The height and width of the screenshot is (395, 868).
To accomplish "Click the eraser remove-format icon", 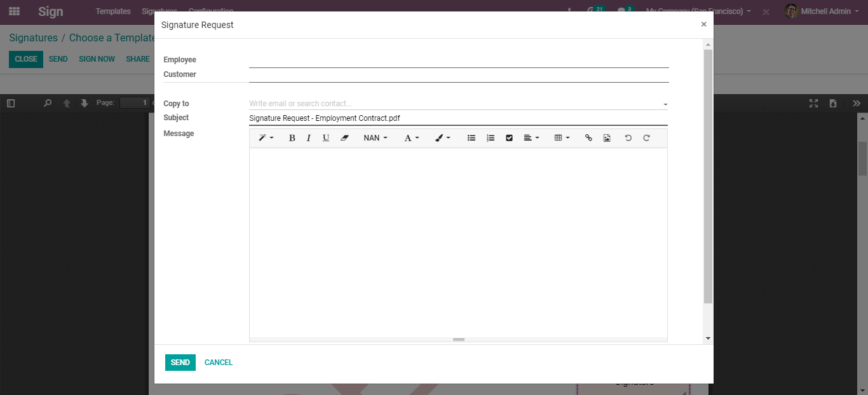I will 344,138.
